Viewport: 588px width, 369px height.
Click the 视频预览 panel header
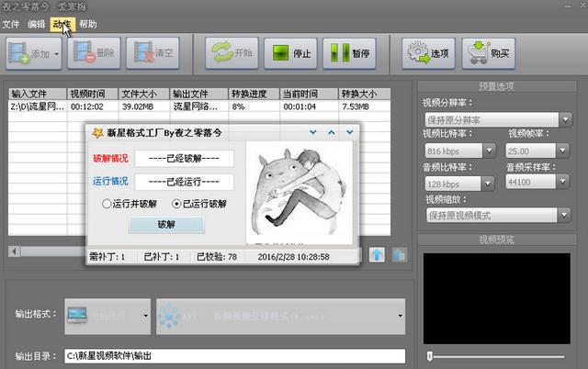point(496,240)
